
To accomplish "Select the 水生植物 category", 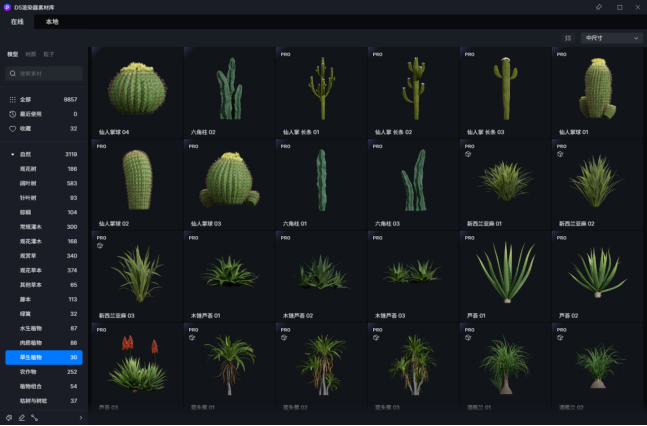I will [x=44, y=329].
